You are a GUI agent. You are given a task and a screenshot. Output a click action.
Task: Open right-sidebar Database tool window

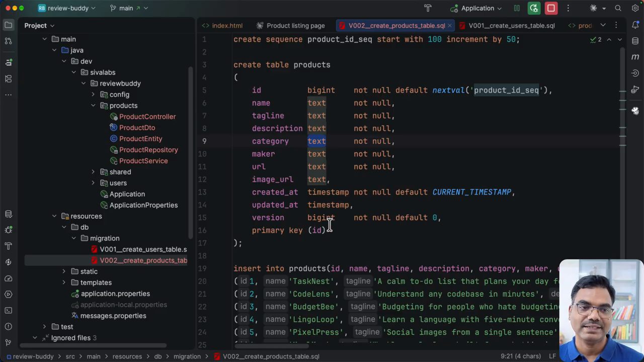[x=635, y=41]
